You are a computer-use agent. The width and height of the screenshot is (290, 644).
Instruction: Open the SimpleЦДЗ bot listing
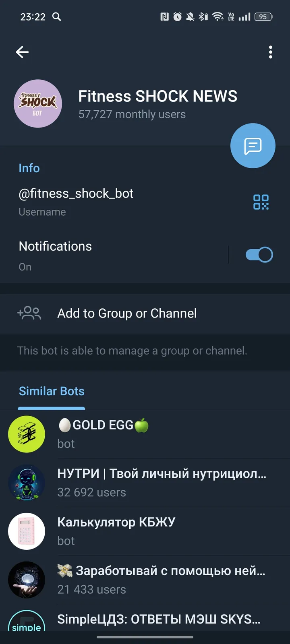click(x=145, y=620)
